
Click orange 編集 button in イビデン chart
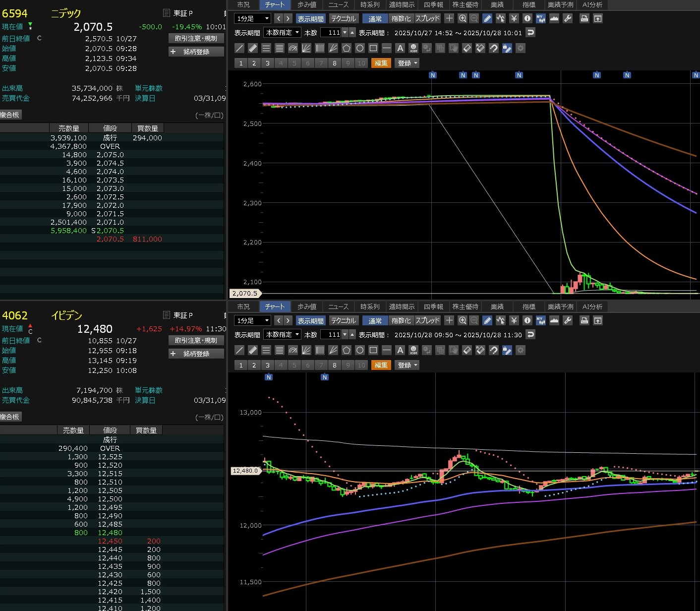[x=381, y=365]
